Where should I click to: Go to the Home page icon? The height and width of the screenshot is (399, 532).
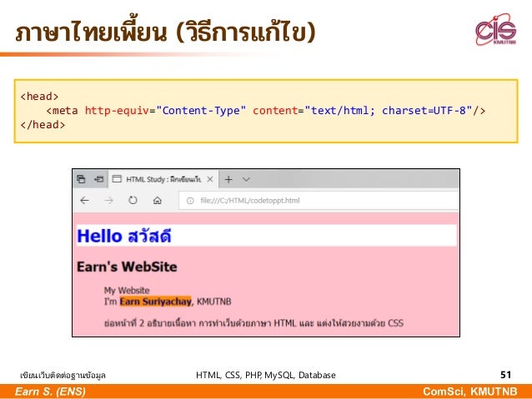pyautogui.click(x=157, y=201)
